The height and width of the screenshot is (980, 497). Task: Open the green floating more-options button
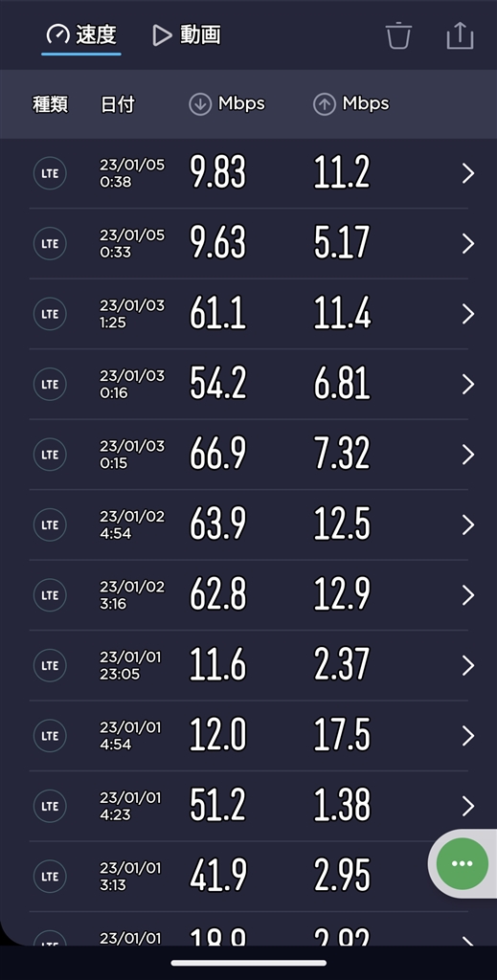coord(462,863)
